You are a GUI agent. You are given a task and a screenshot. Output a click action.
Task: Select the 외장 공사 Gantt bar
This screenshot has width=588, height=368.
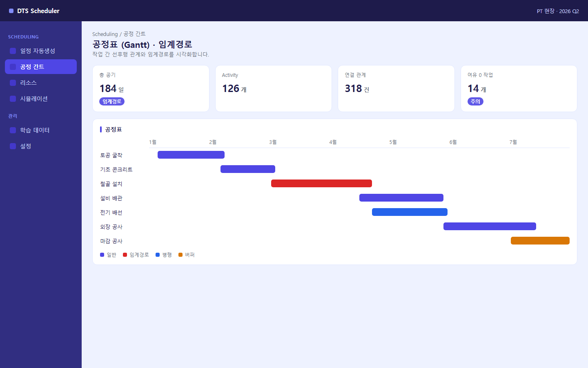point(490,226)
